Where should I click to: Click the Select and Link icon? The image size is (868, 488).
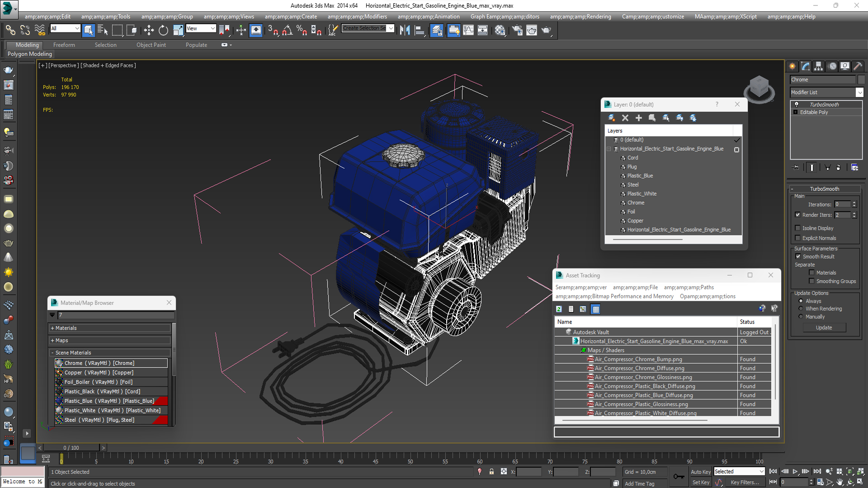10,30
